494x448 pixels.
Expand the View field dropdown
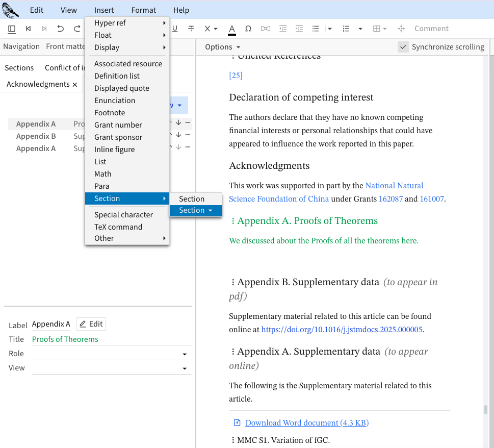click(184, 368)
